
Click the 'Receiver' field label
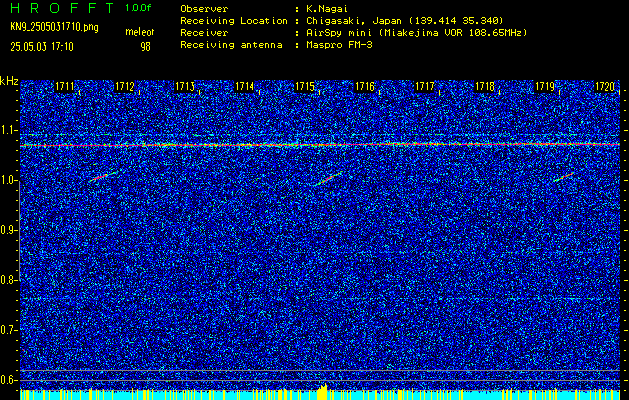[x=204, y=32]
